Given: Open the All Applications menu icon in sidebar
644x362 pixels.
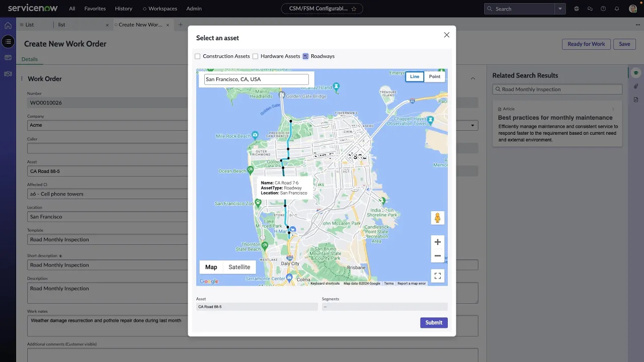Looking at the screenshot, I should click(8, 42).
